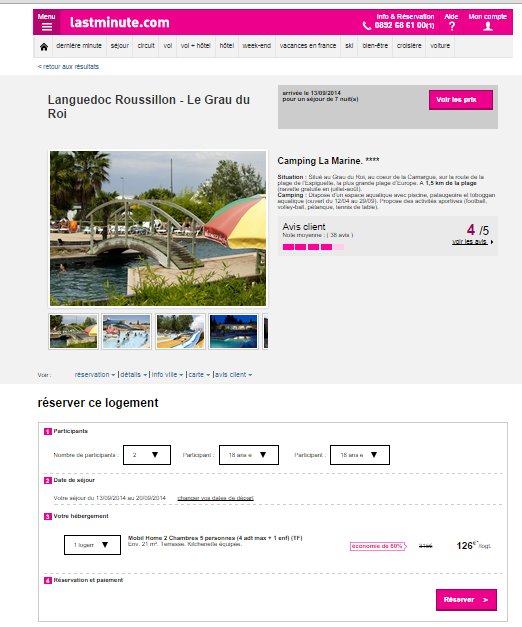
Task: Go back via retour aux résultats link
Action: coord(68,66)
